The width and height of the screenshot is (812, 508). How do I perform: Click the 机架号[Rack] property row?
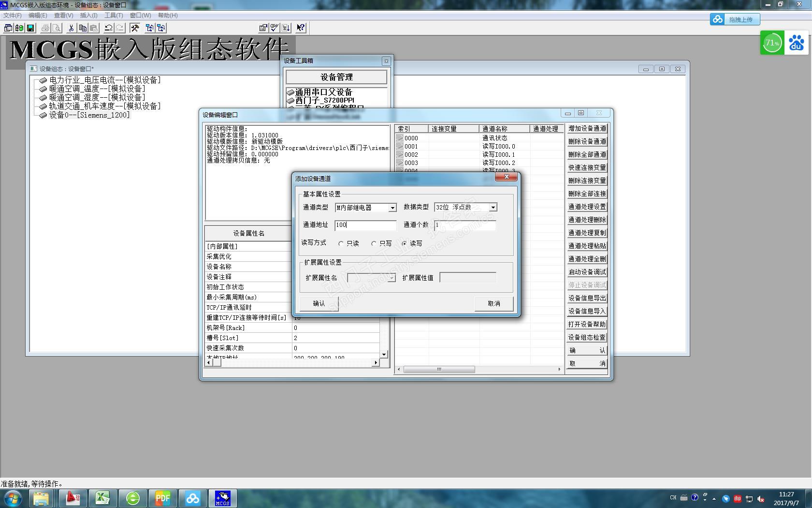click(x=292, y=328)
